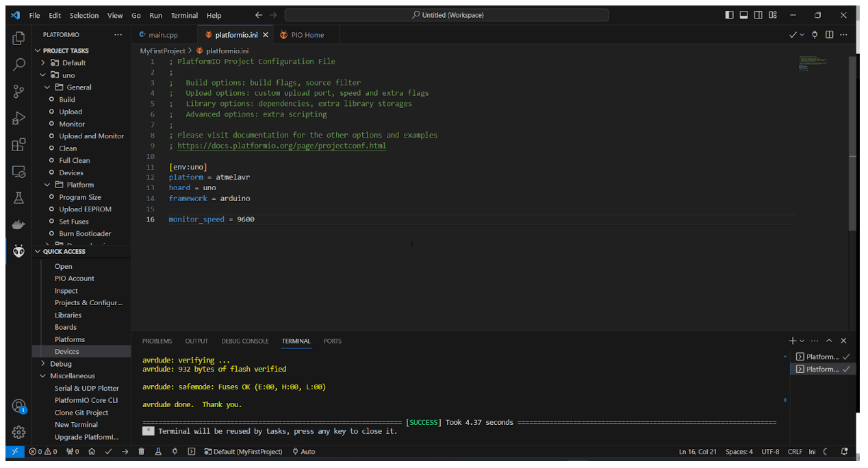The width and height of the screenshot is (868, 468).
Task: Collapse the Platform tasks folder
Action: 47,185
